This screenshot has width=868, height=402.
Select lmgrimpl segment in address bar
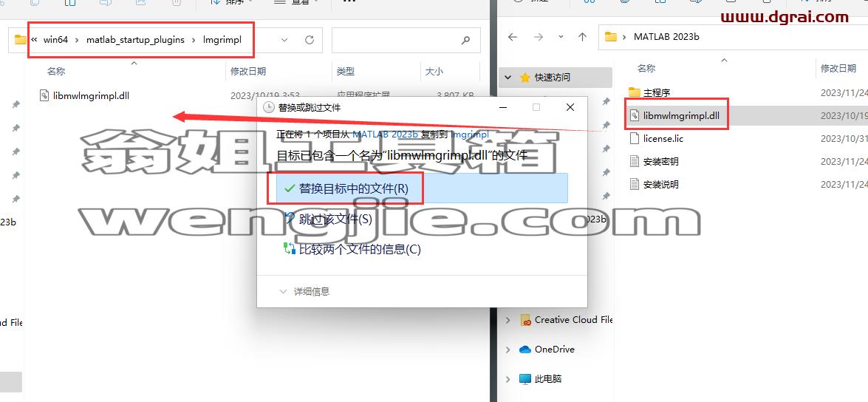point(222,40)
